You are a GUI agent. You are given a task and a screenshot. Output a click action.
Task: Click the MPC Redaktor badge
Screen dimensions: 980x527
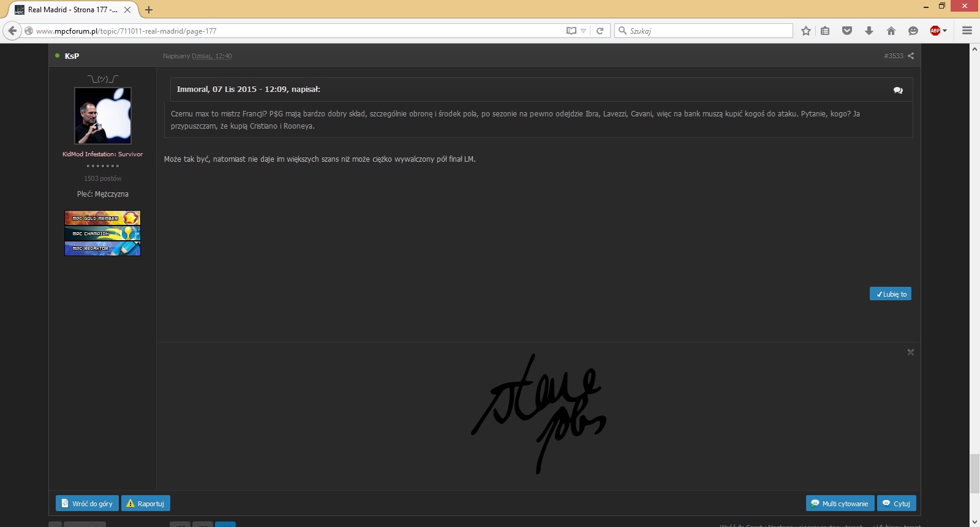(103, 248)
